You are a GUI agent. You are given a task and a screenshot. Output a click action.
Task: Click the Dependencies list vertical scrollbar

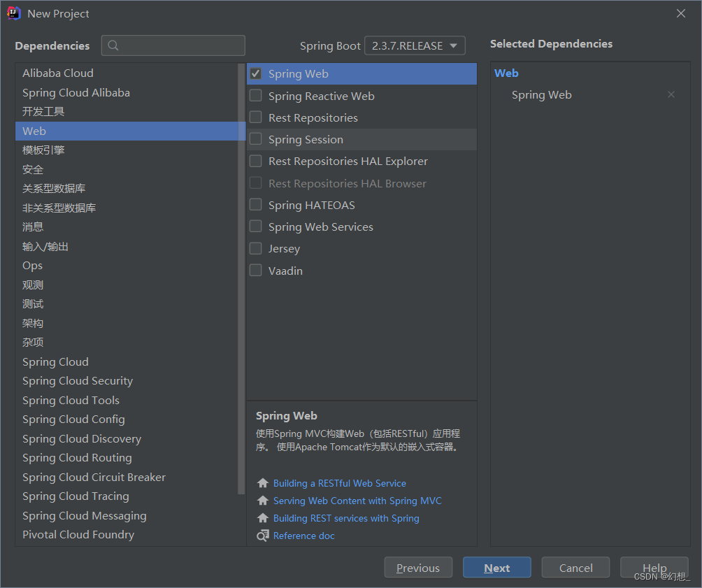[242, 278]
